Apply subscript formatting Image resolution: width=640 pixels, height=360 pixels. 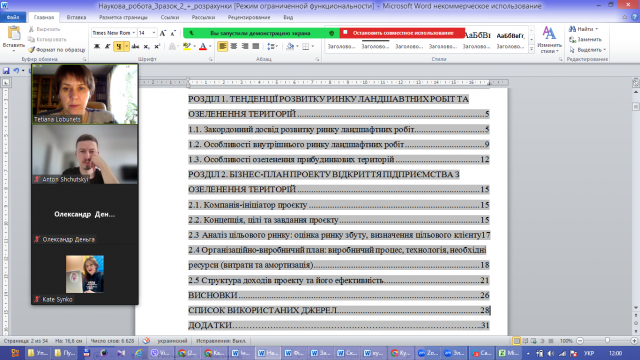[x=146, y=47]
